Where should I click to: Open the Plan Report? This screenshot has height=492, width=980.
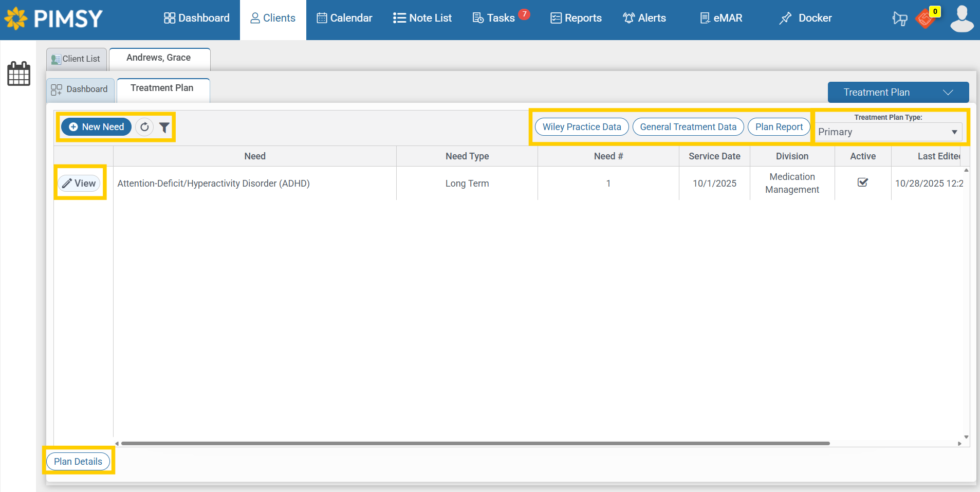point(778,126)
